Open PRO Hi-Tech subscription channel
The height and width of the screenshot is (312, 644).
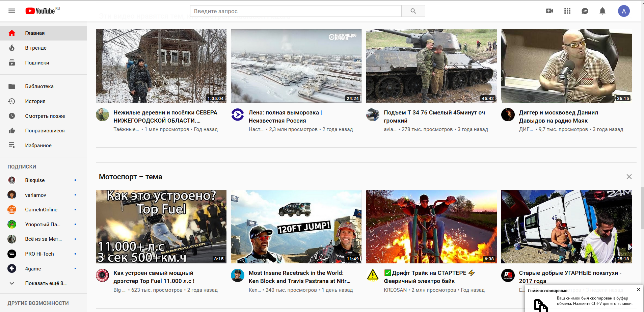(44, 254)
